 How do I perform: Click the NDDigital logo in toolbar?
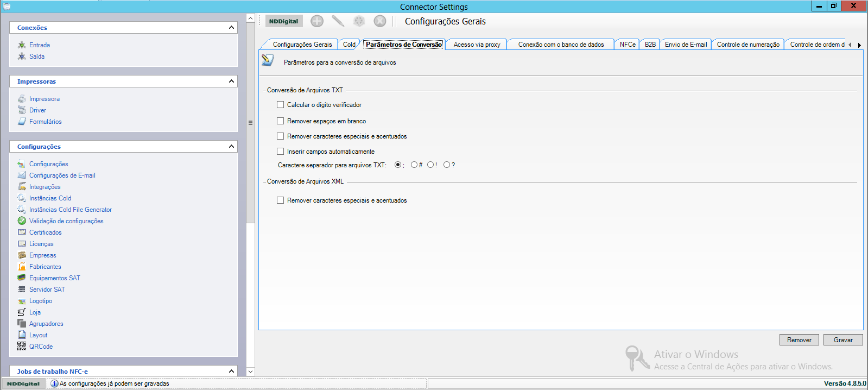(x=284, y=21)
